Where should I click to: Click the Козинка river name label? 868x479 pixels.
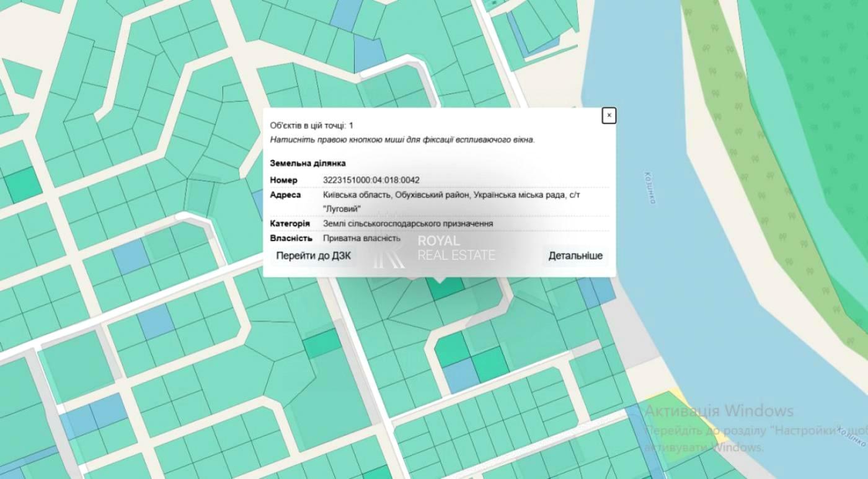[649, 188]
